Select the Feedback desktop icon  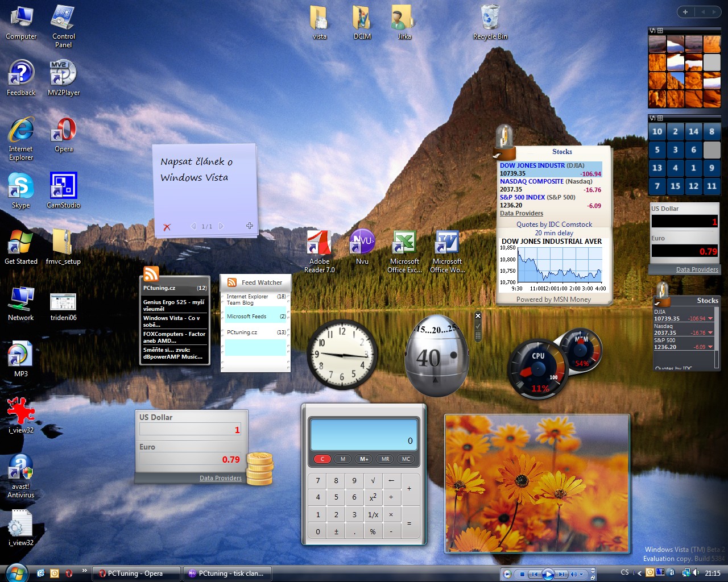(x=21, y=78)
